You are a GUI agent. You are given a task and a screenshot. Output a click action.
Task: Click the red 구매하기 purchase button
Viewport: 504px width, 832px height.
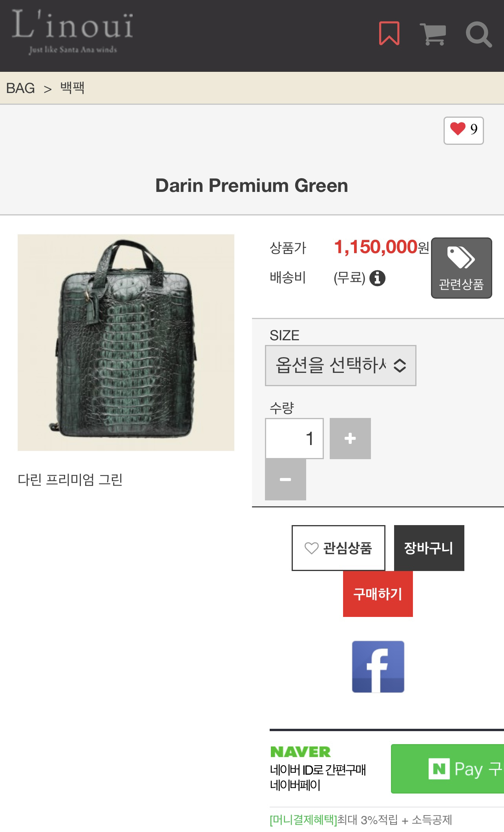click(378, 594)
